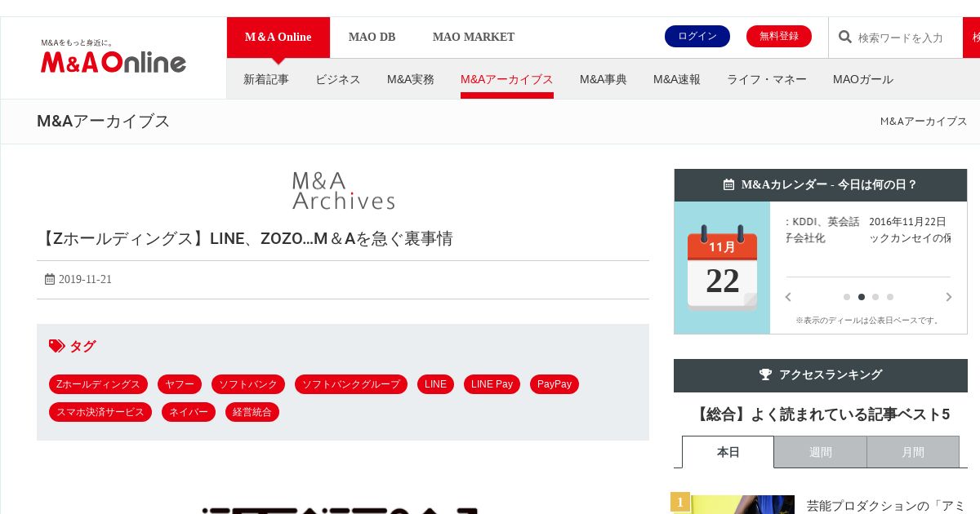The width and height of the screenshot is (980, 514).
Task: Click the article title about Zホールディングス
Action: (245, 239)
